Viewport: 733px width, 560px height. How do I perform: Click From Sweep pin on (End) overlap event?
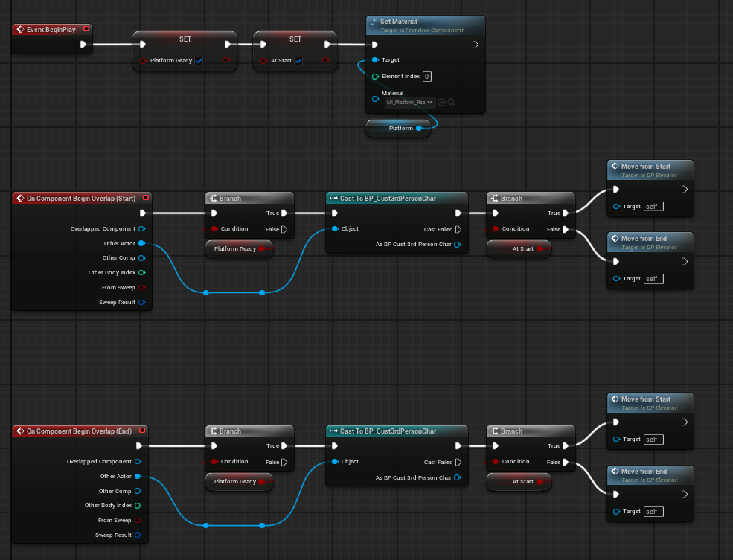pos(138,521)
